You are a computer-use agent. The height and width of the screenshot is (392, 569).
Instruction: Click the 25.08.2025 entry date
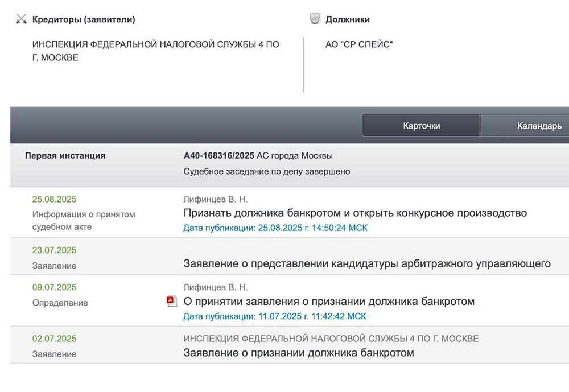point(54,199)
